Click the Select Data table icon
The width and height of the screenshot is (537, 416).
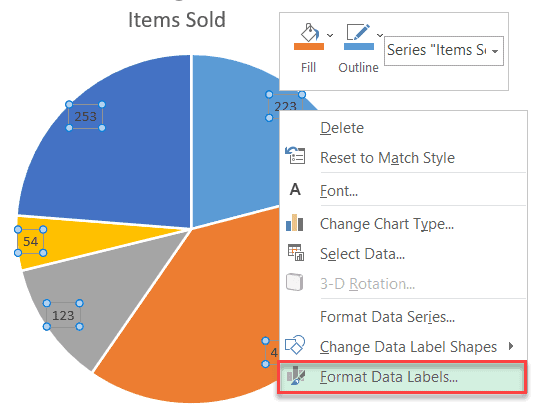pyautogui.click(x=296, y=253)
